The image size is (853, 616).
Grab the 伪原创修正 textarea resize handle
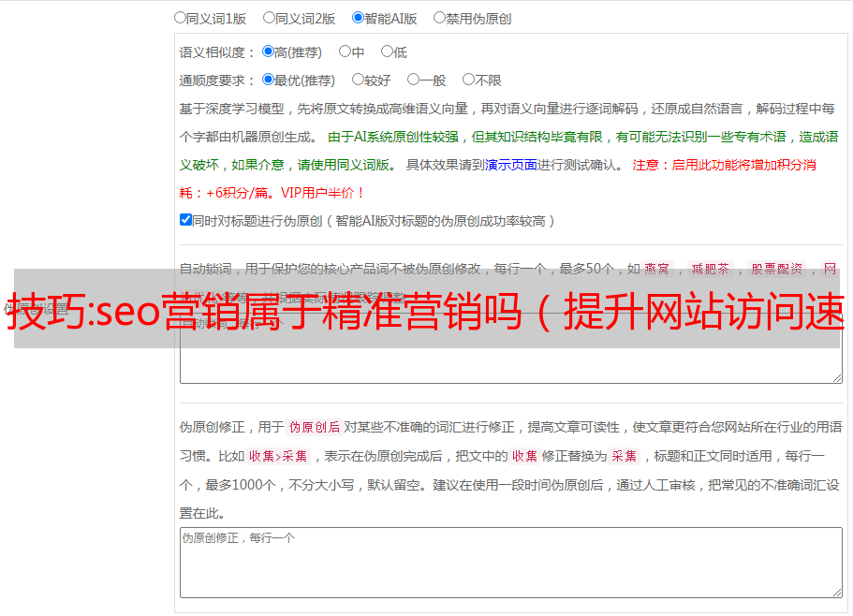point(837,594)
